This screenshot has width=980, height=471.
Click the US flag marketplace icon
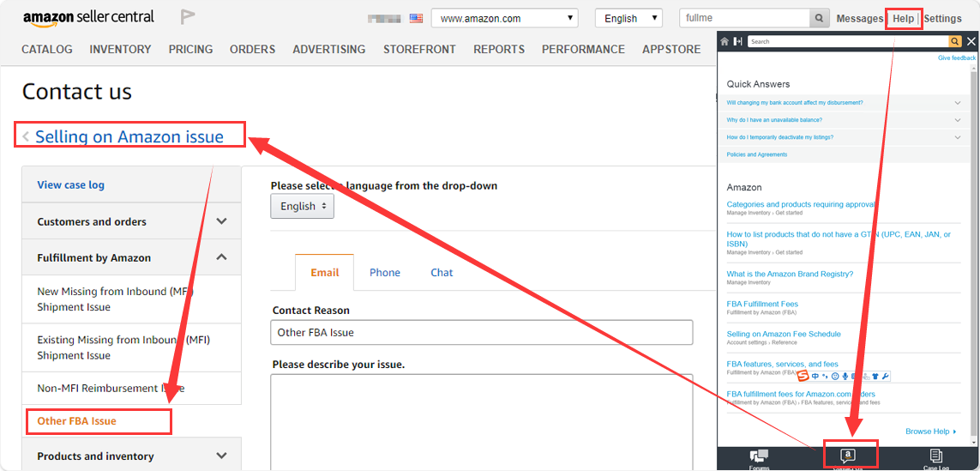[x=416, y=18]
